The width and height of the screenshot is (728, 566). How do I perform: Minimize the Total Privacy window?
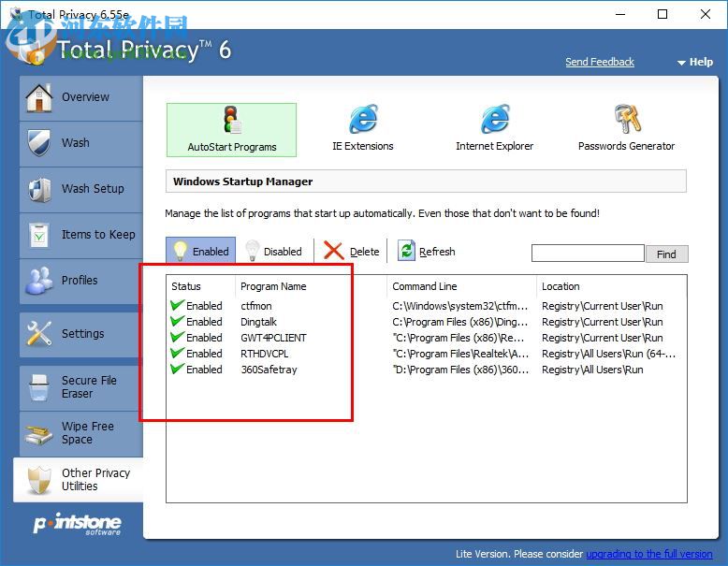click(620, 14)
